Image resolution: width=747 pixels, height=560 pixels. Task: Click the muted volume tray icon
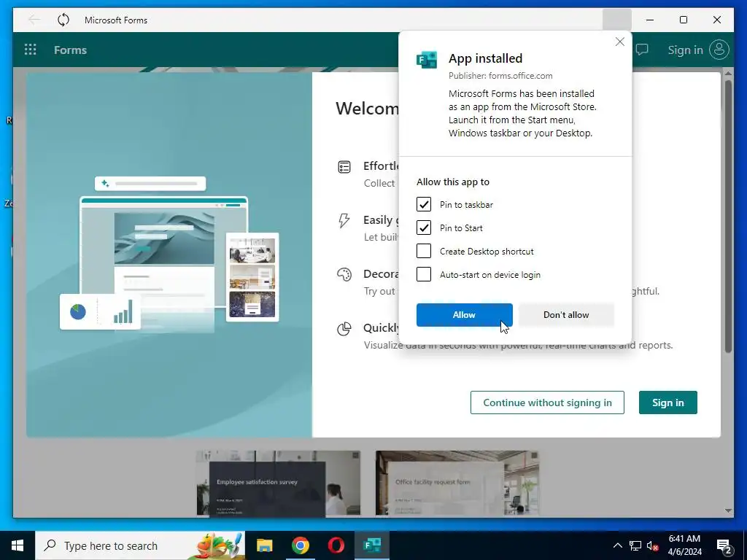pyautogui.click(x=653, y=545)
